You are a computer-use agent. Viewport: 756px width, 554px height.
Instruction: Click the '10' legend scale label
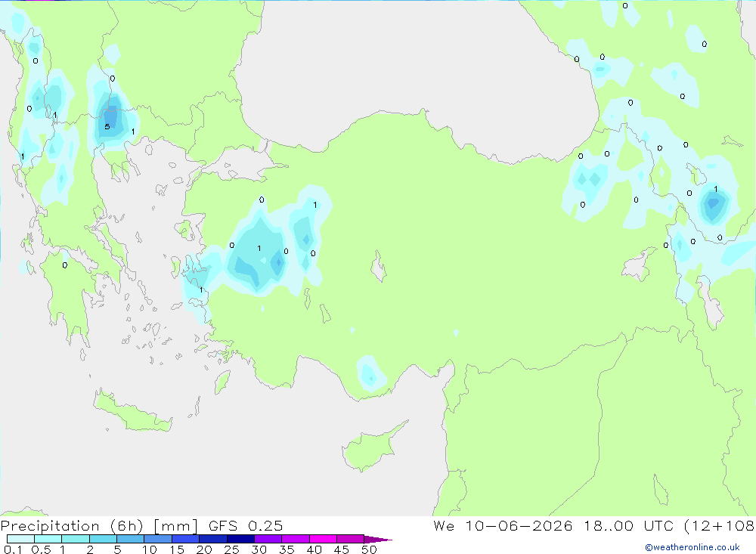click(149, 549)
